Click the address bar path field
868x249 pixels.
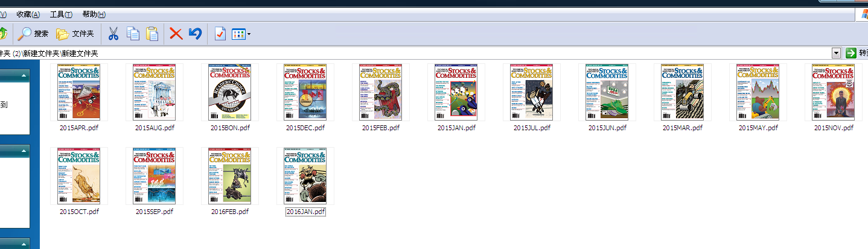tap(415, 53)
